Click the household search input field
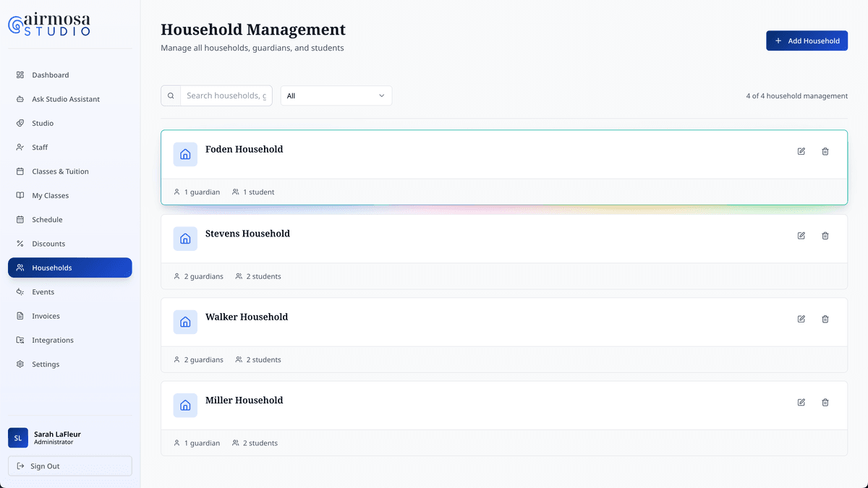This screenshot has height=488, width=868. (x=226, y=95)
